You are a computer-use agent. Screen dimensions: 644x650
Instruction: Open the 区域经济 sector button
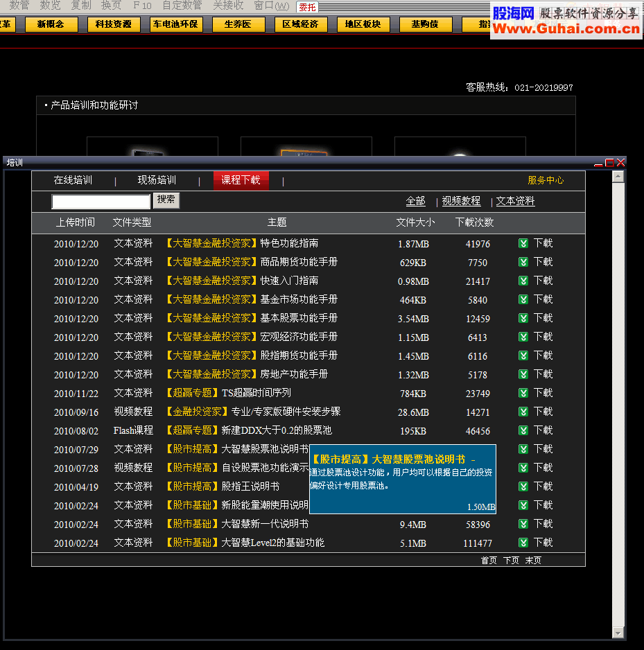click(x=301, y=24)
